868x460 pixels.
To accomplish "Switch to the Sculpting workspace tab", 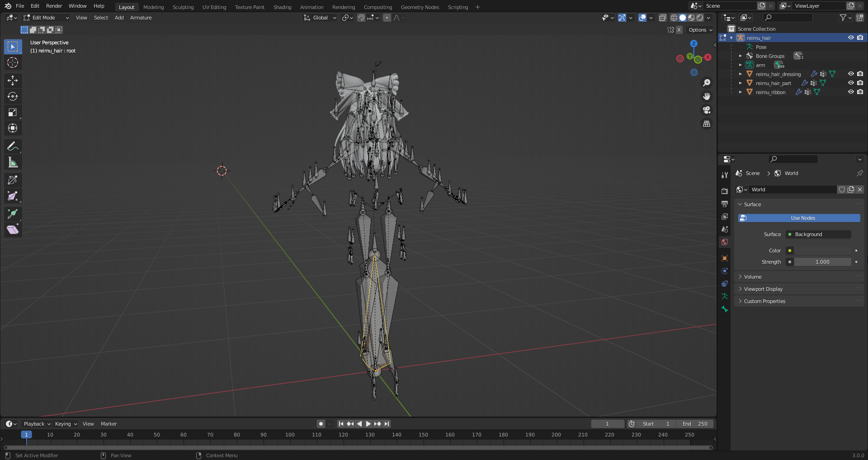I will click(183, 7).
